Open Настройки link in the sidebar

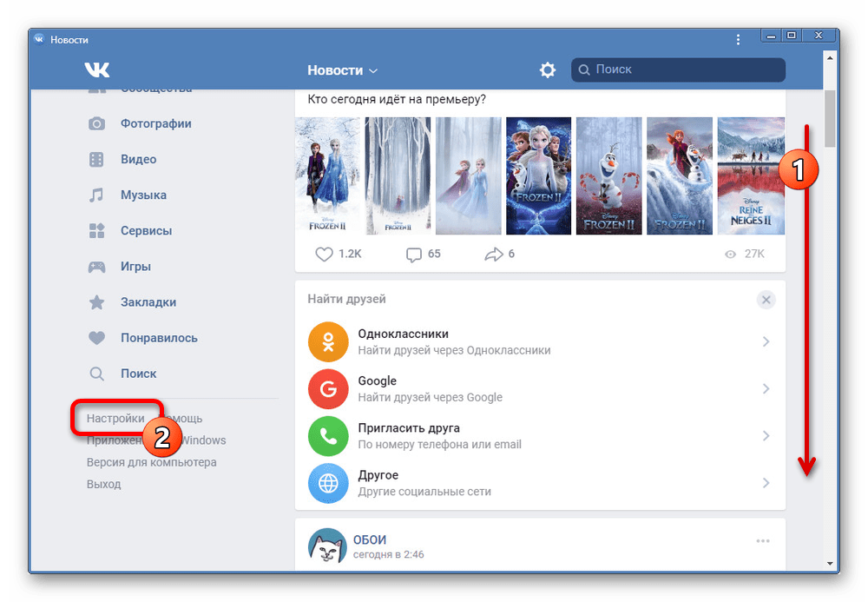point(115,419)
